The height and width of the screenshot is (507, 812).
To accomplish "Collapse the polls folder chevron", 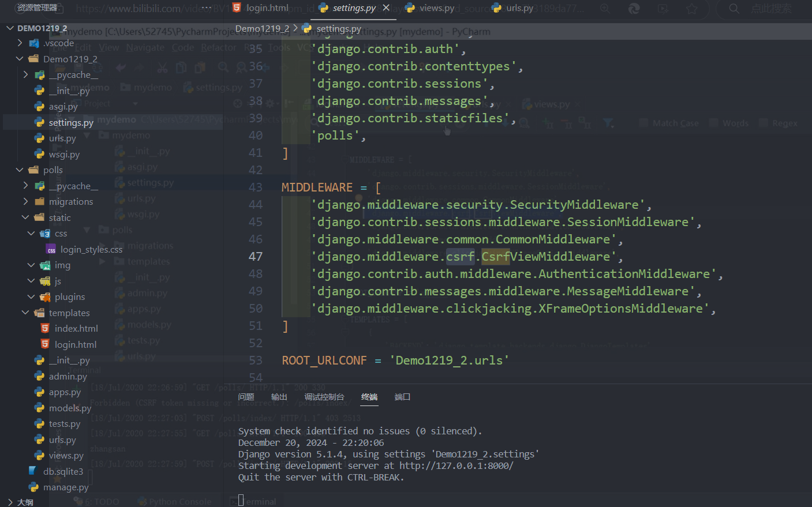I will (20, 170).
